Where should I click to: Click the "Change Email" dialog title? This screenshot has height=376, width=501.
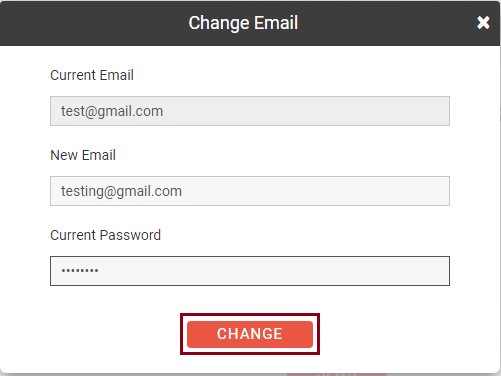coord(243,23)
